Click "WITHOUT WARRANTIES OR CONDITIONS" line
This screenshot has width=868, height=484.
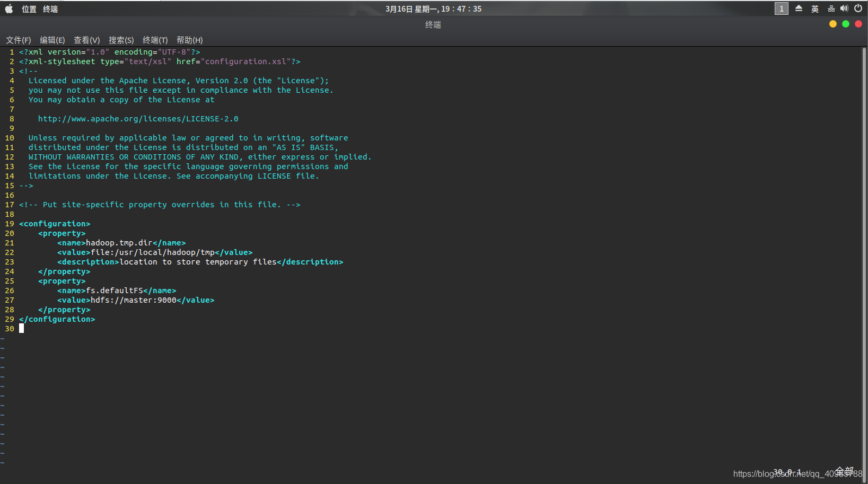pos(200,157)
